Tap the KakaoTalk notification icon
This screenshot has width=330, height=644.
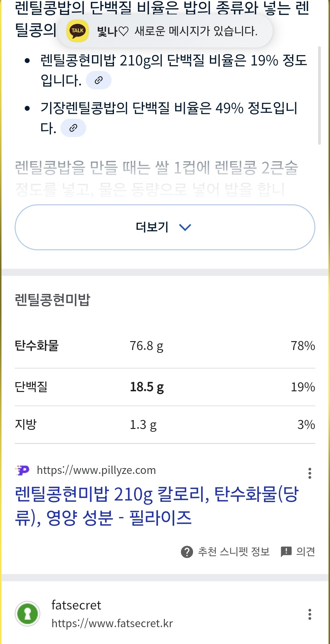tap(78, 31)
